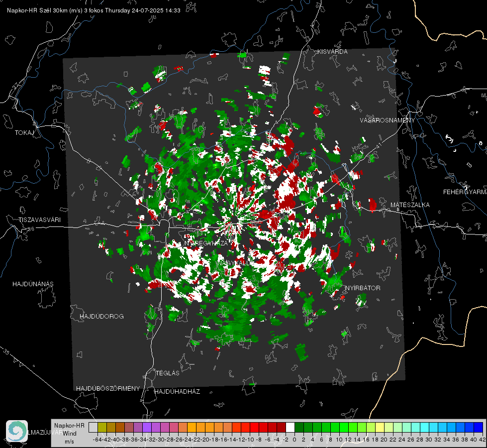Click the dark blue rightmost legend swatch
Screen dimensions: 487x448
pyautogui.click(x=479, y=427)
